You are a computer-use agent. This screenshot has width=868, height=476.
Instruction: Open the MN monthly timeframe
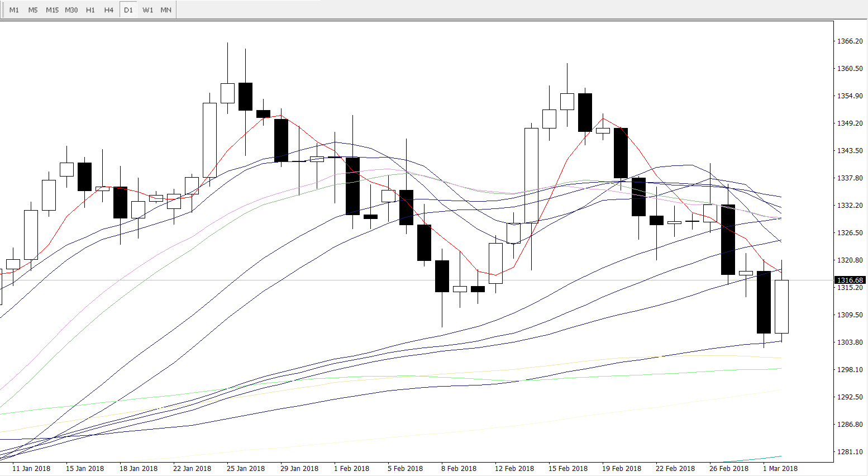(166, 10)
